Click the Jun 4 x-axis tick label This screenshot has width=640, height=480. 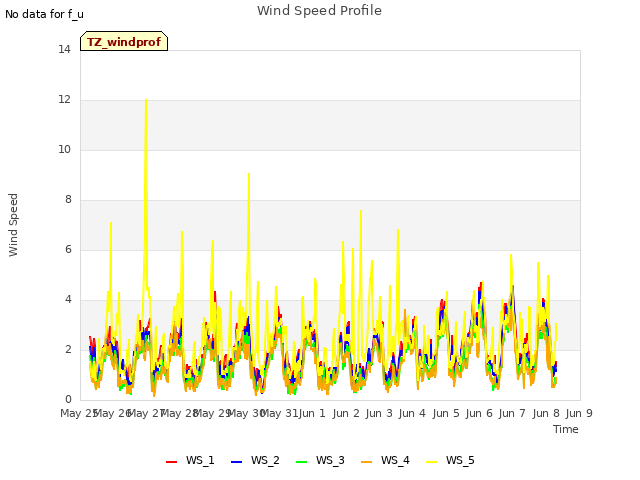pos(412,413)
